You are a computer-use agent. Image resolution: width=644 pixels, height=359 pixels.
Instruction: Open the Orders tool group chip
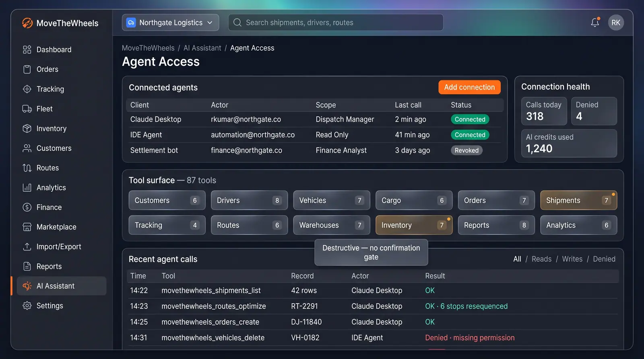point(496,200)
